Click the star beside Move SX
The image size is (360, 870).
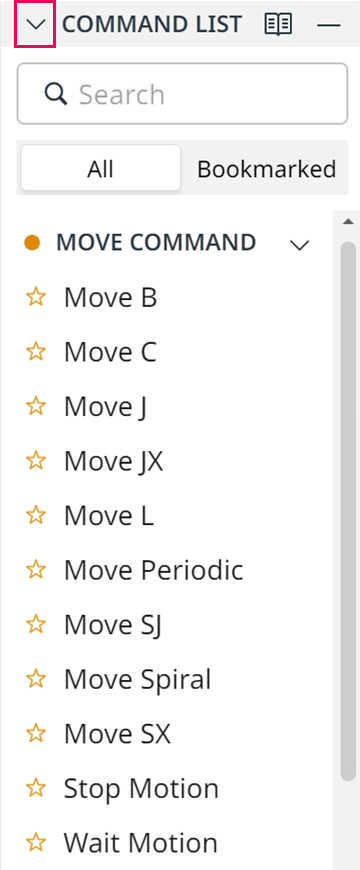[x=36, y=734]
